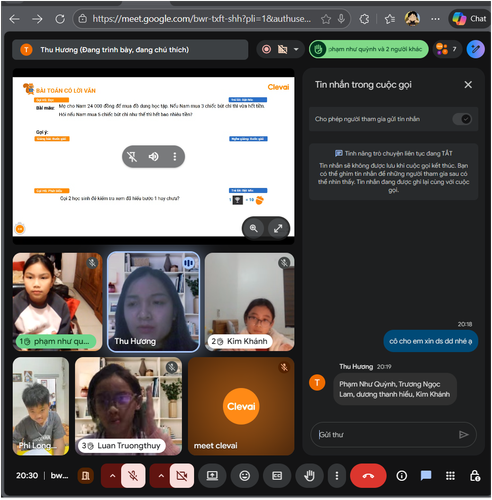Click continuous chat feature TẮT notice
Viewport: 492px width, 500px height.
(x=394, y=172)
